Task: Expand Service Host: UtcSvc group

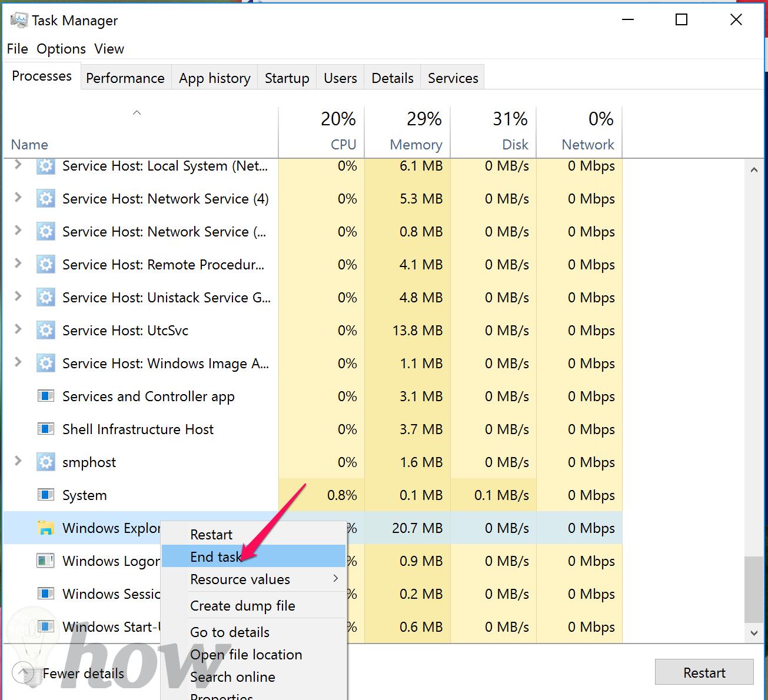Action: coord(18,329)
